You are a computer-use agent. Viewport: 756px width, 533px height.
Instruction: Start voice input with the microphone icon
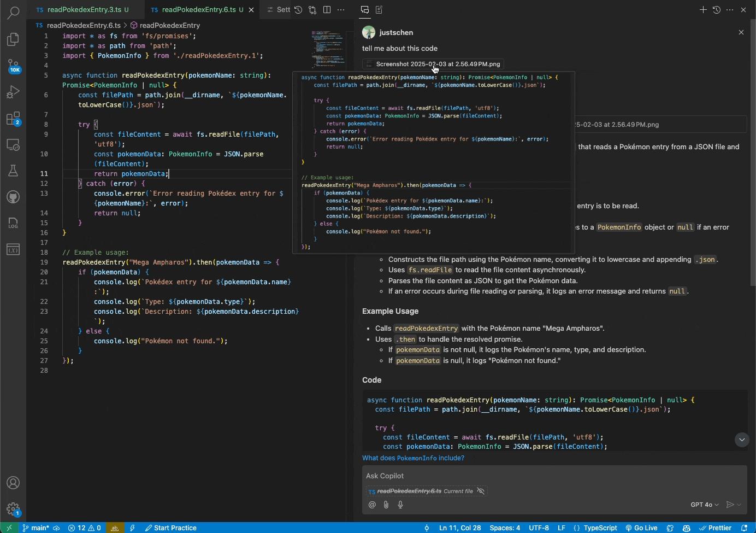point(400,505)
